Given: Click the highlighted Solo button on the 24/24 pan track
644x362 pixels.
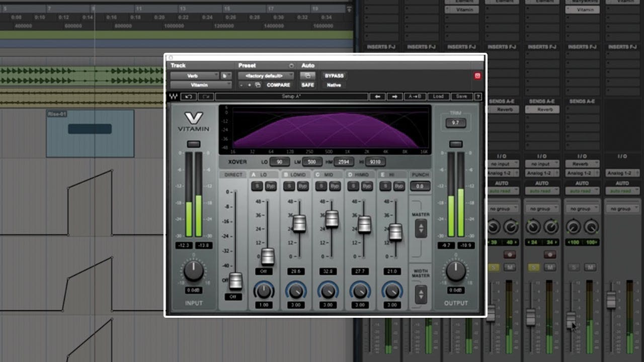Looking at the screenshot, I should coord(534,267).
